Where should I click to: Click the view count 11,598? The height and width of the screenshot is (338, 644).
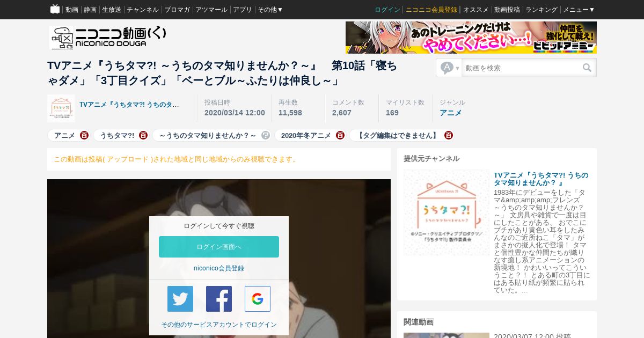[290, 113]
